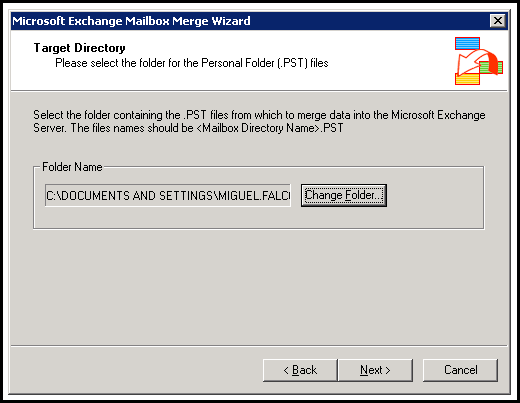Click the Microsoft Exchange Mailbox Merge Wizard title bar
520x403 pixels.
tap(250, 21)
